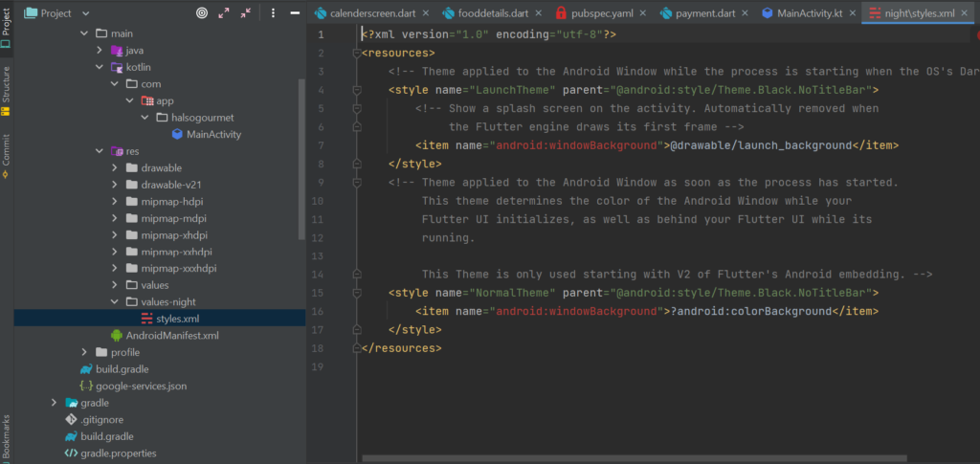Click the kotlin source folder icon
Screen dimensions: 980x464
coord(116,67)
